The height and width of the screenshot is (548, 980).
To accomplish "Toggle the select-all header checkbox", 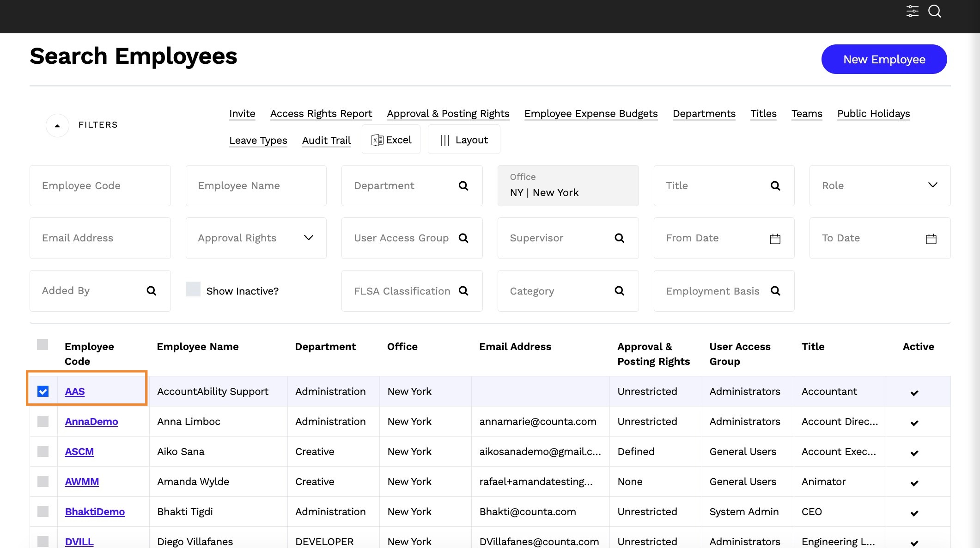I will click(43, 345).
